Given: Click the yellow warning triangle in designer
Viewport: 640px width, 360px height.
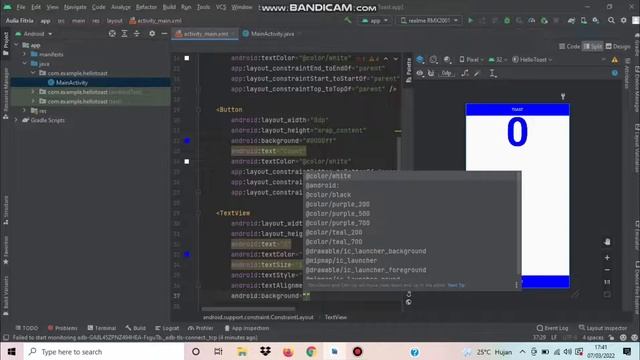Looking at the screenshot, I should tap(615, 60).
